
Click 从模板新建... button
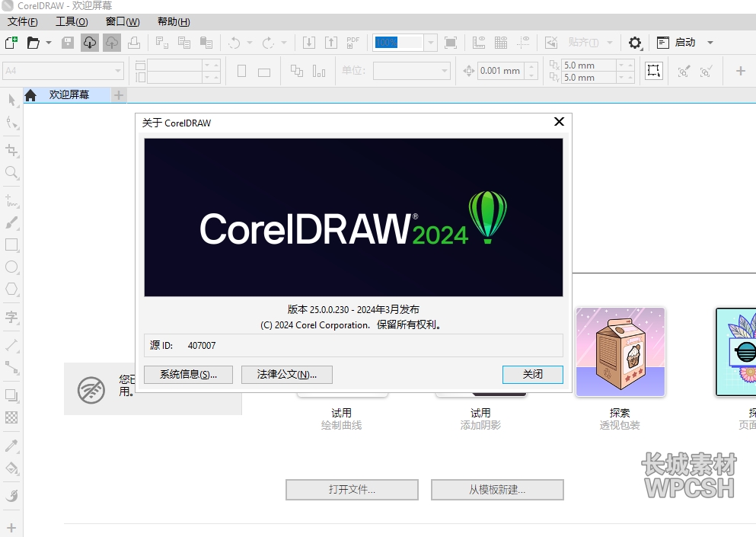(x=497, y=490)
